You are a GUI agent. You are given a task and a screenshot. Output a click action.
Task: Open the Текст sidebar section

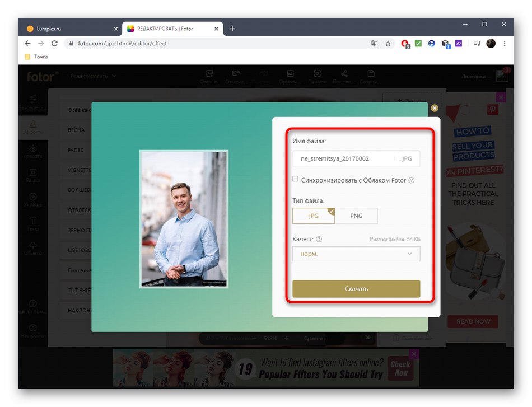click(x=33, y=224)
